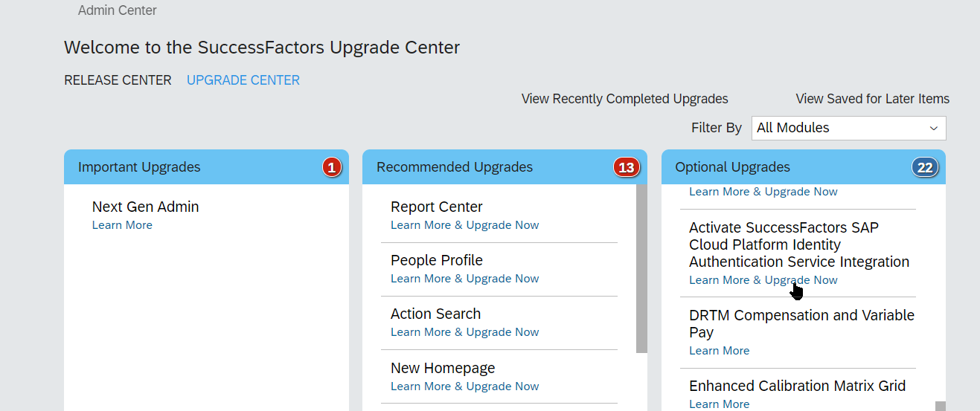Viewport: 980px width, 411px height.
Task: Open View Saved for Later Items
Action: click(872, 99)
